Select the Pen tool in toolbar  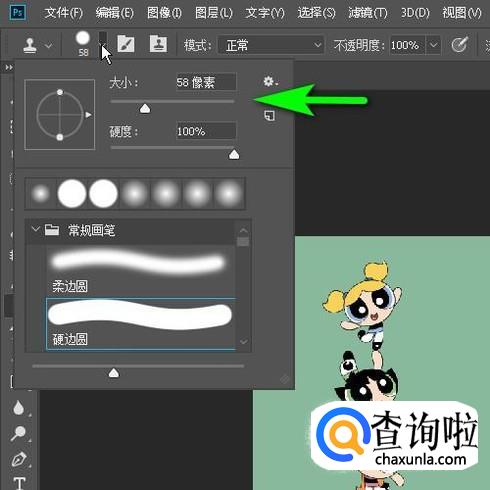(x=19, y=459)
